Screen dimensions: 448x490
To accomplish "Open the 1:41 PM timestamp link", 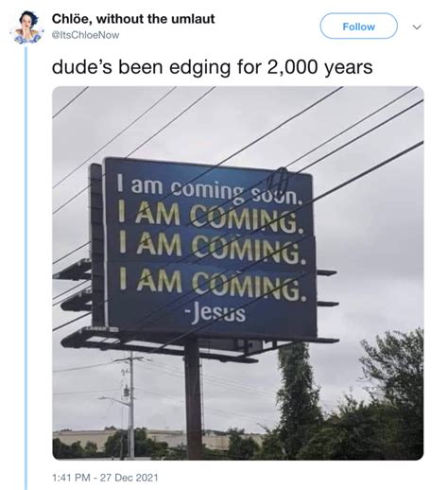I will click(71, 477).
